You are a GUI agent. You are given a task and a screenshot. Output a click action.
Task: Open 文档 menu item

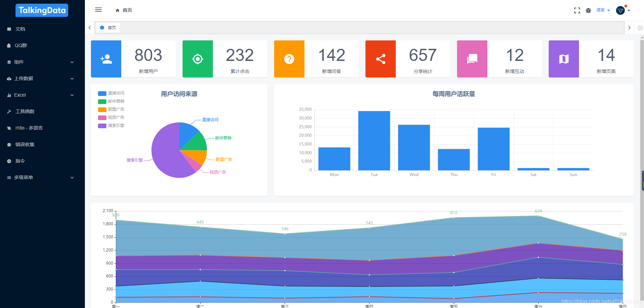pyautogui.click(x=42, y=29)
